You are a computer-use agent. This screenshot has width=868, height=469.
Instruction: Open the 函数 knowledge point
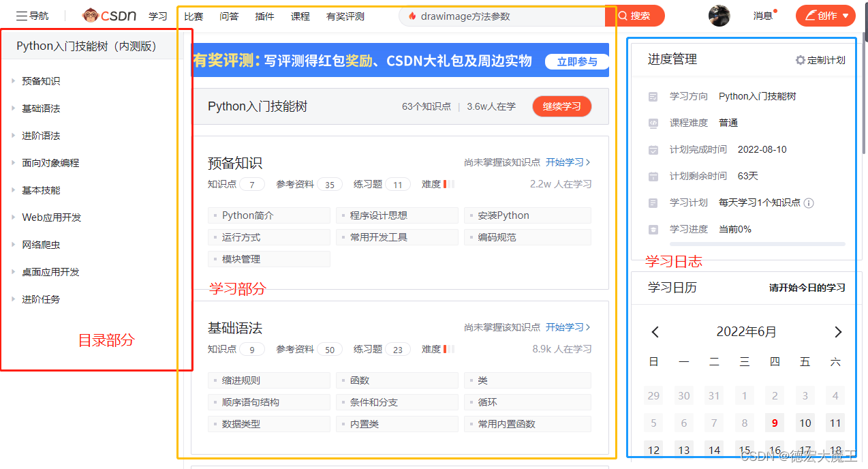[x=397, y=380]
